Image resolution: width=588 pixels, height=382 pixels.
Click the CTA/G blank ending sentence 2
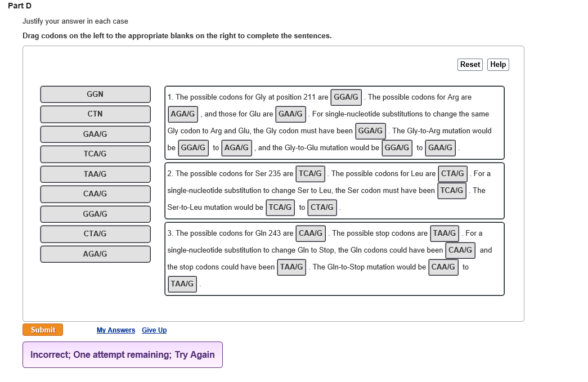pos(322,207)
